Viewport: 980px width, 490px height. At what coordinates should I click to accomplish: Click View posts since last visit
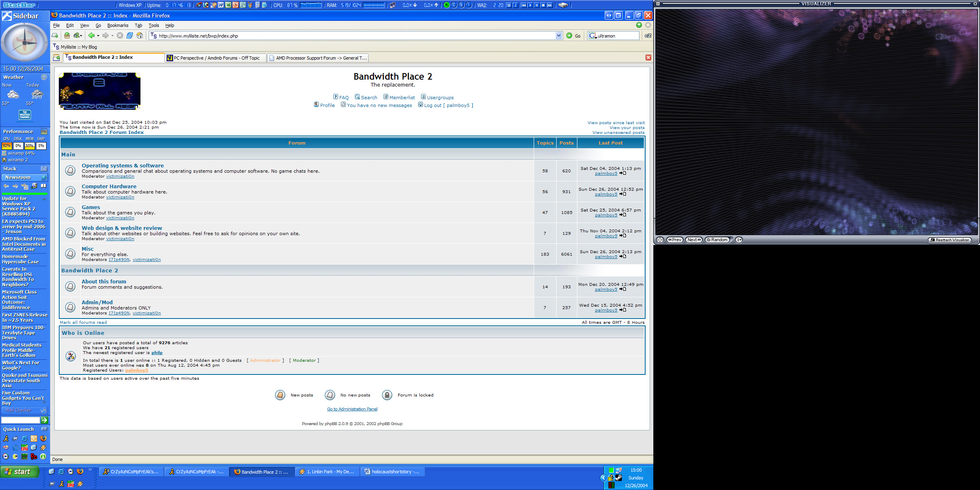click(x=616, y=122)
